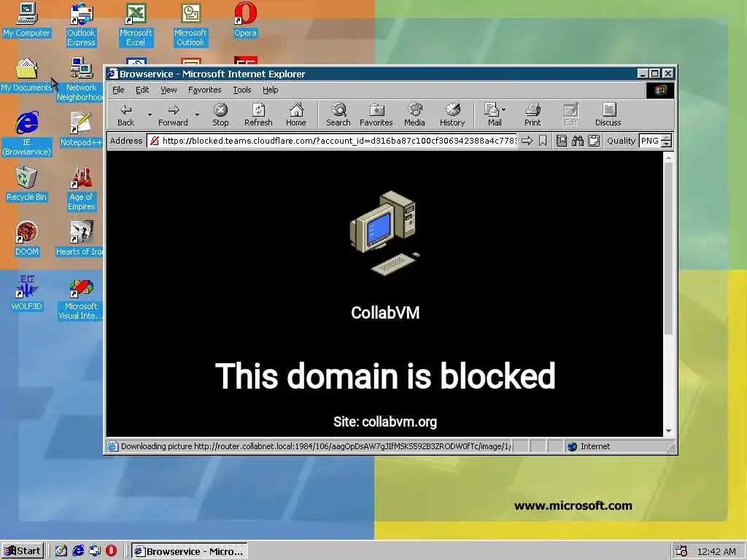The width and height of the screenshot is (747, 560).
Task: Select the Outlook Express desktop icon
Action: pos(81,25)
